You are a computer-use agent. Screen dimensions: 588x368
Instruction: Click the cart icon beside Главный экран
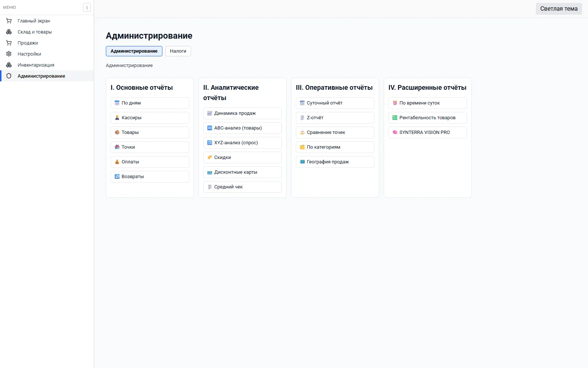point(9,21)
